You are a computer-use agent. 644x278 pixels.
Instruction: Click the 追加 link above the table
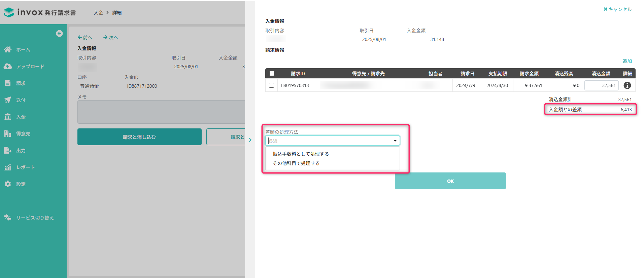pos(627,61)
